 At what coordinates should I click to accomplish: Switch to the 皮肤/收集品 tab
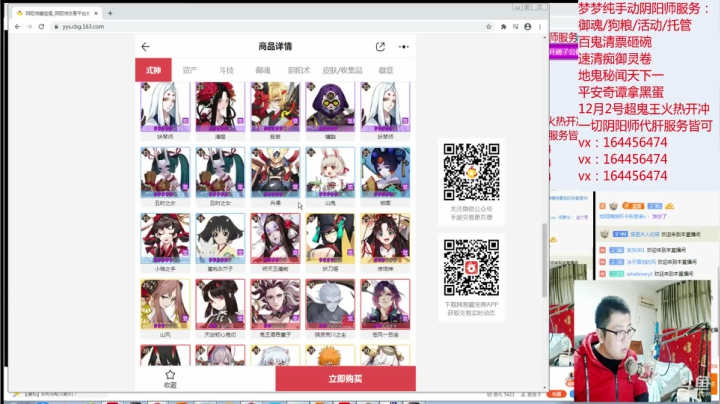coord(342,70)
